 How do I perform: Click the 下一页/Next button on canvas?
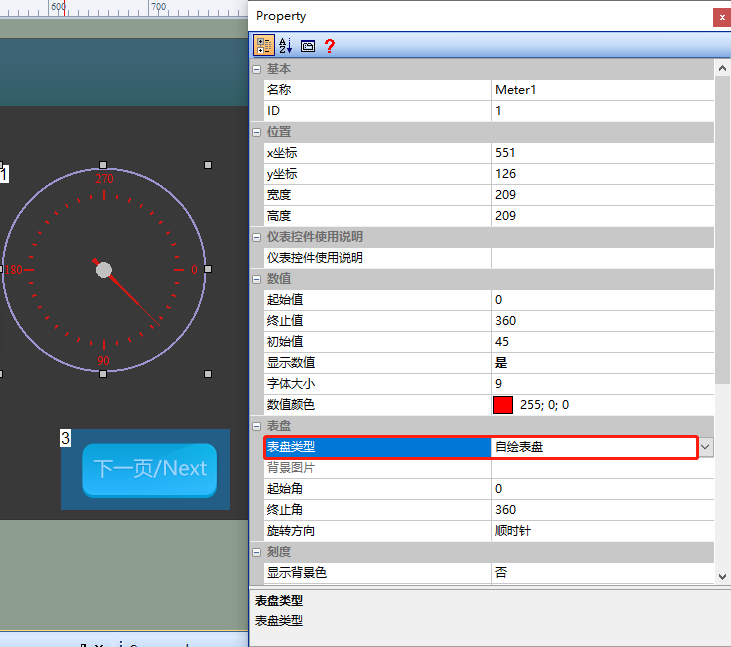[150, 469]
